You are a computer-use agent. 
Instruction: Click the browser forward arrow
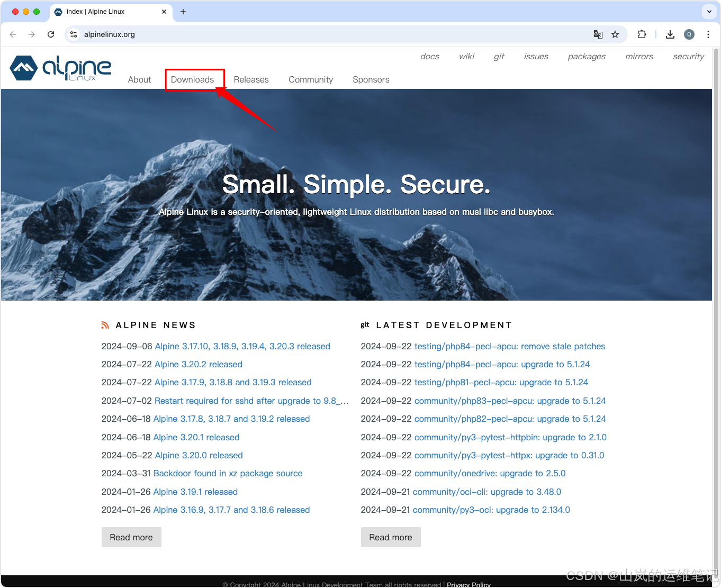click(x=32, y=34)
